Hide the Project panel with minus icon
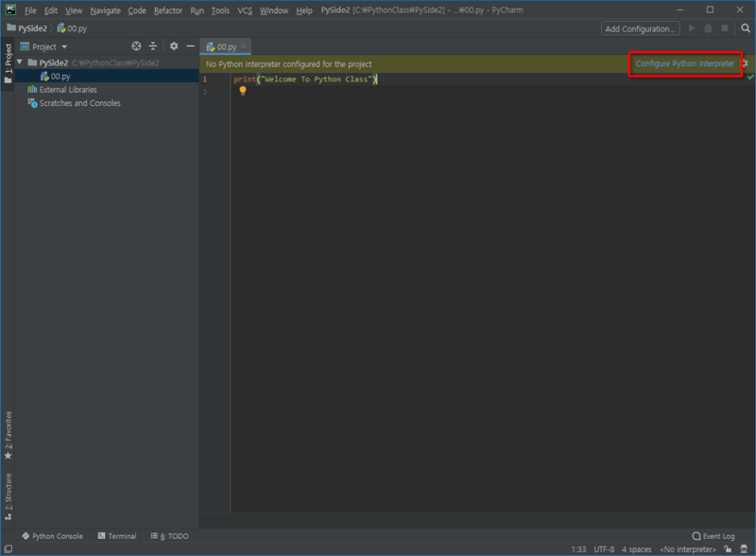756x556 pixels. (x=191, y=46)
